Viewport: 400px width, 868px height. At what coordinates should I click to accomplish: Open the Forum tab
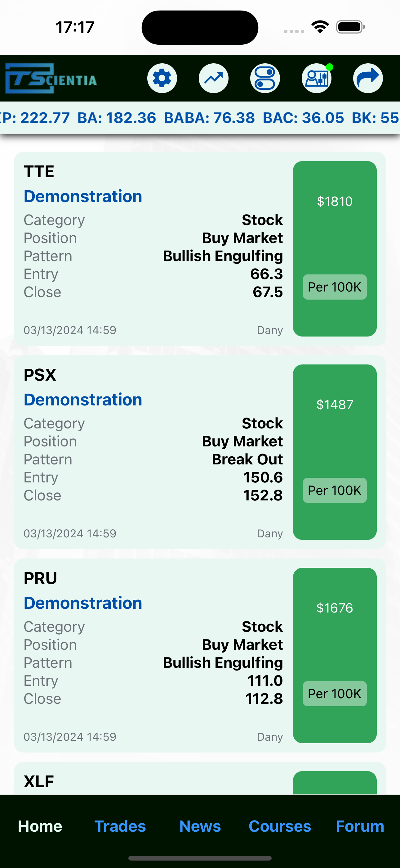coord(360,826)
